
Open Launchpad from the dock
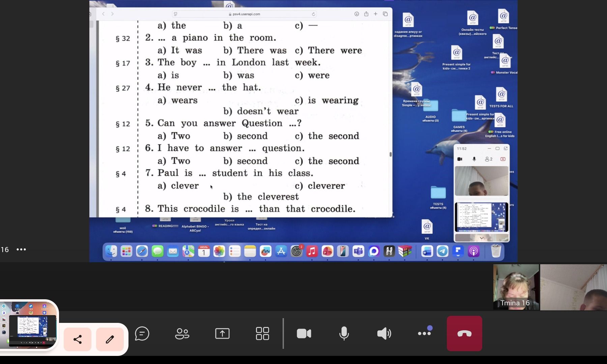click(x=126, y=251)
